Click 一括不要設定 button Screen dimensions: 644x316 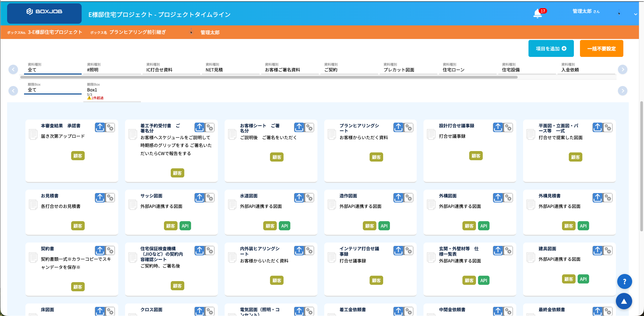(x=601, y=48)
